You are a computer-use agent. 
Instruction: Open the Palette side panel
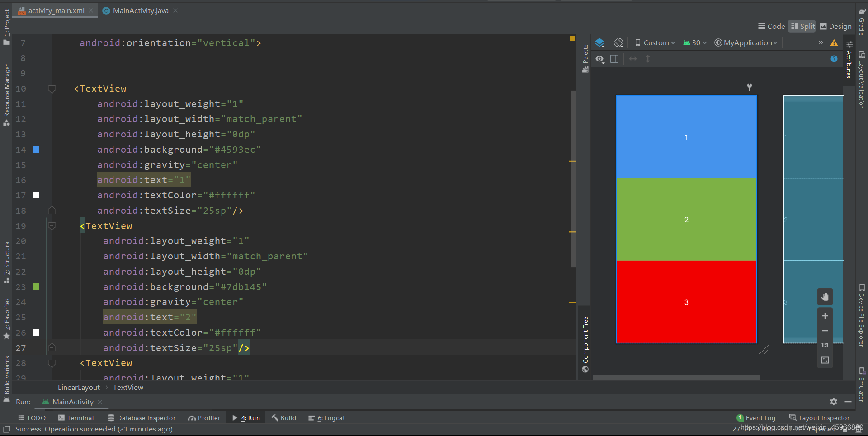pyautogui.click(x=585, y=58)
